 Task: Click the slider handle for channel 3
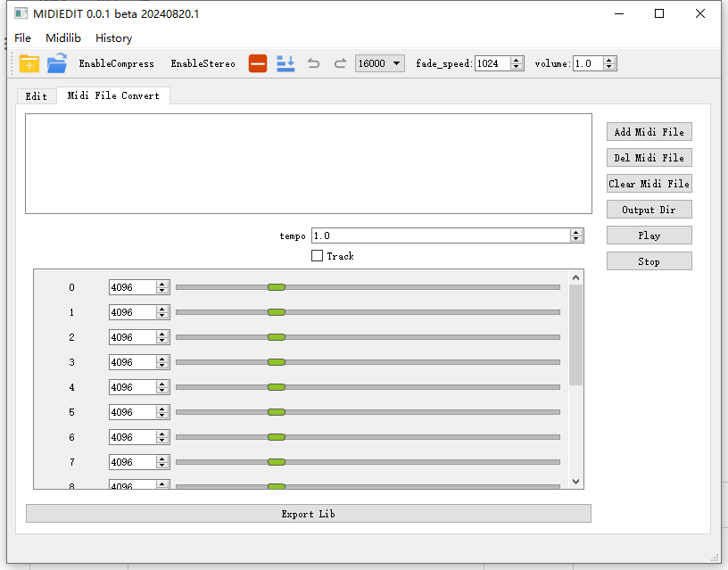coord(277,362)
